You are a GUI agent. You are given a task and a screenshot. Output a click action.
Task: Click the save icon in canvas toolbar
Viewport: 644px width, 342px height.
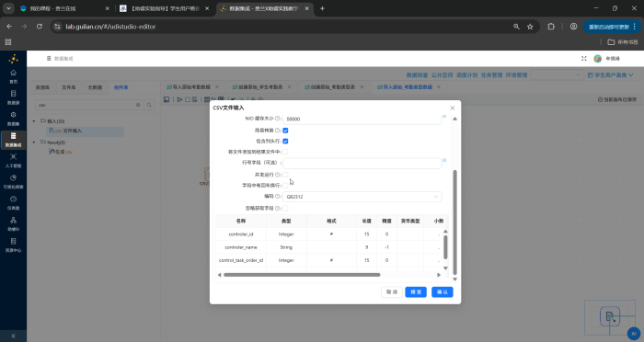pyautogui.click(x=167, y=99)
